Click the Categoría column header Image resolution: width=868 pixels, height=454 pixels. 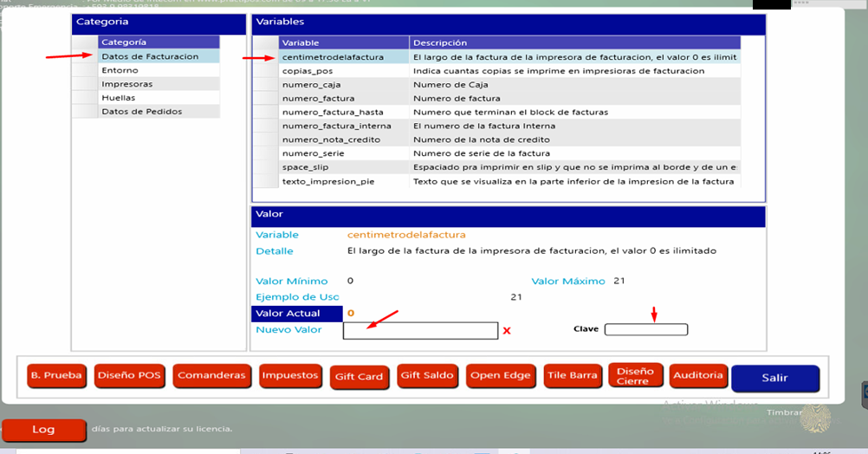pos(159,42)
